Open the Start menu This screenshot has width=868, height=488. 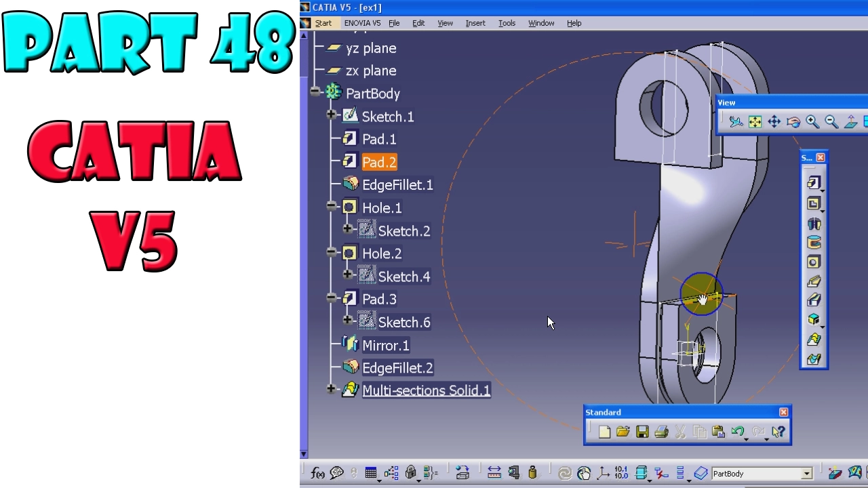(323, 23)
